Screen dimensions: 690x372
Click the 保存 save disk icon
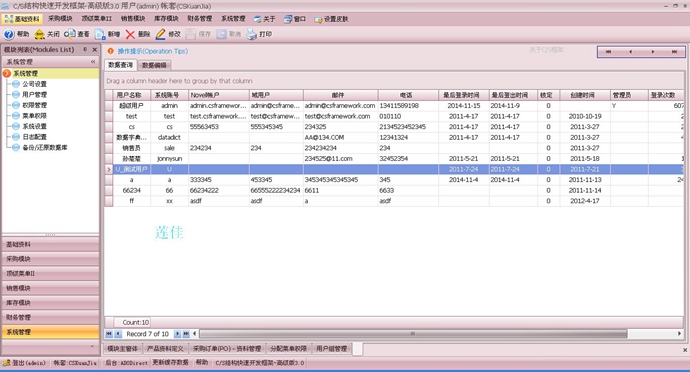tap(191, 34)
